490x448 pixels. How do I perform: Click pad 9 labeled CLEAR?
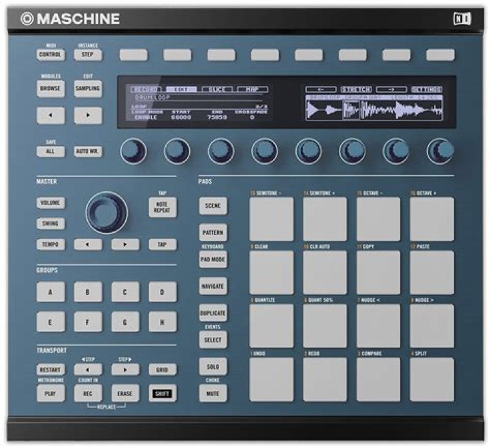coord(272,272)
